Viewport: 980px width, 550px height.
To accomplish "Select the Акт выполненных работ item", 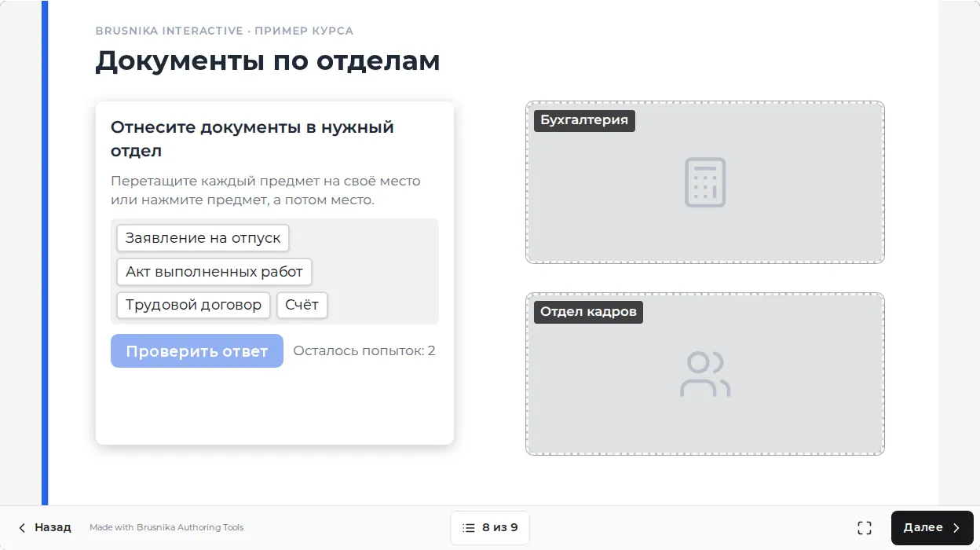I will point(214,272).
